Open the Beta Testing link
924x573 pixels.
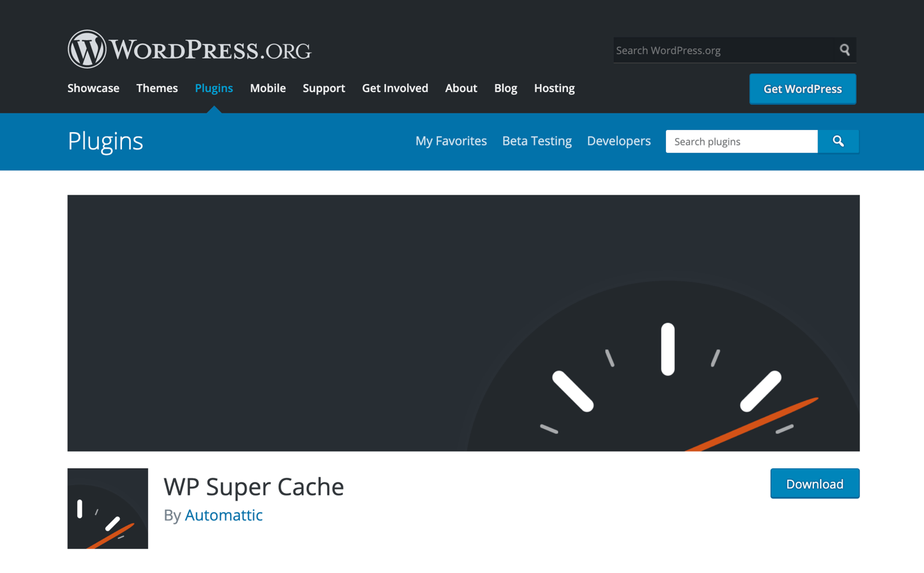(x=537, y=141)
